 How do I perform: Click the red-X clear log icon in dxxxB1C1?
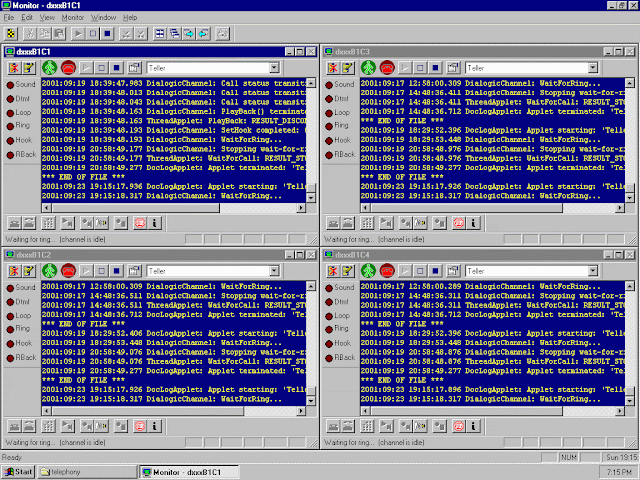[14, 67]
